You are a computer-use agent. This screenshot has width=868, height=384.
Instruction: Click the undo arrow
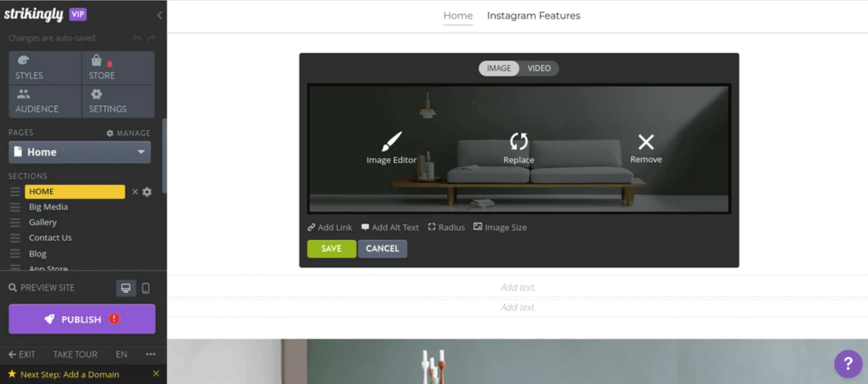[x=138, y=38]
